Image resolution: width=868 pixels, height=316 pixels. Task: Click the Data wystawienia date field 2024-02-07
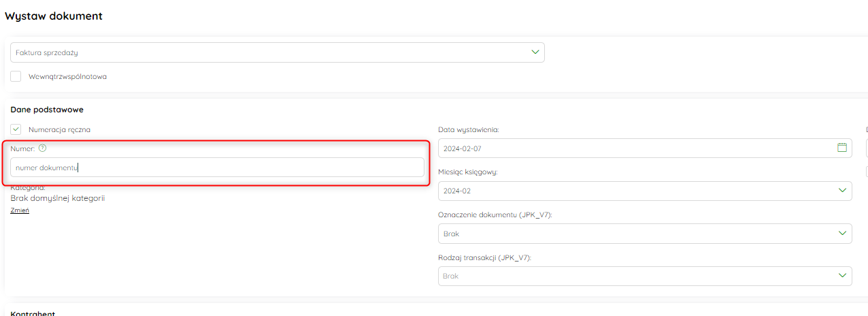click(645, 148)
